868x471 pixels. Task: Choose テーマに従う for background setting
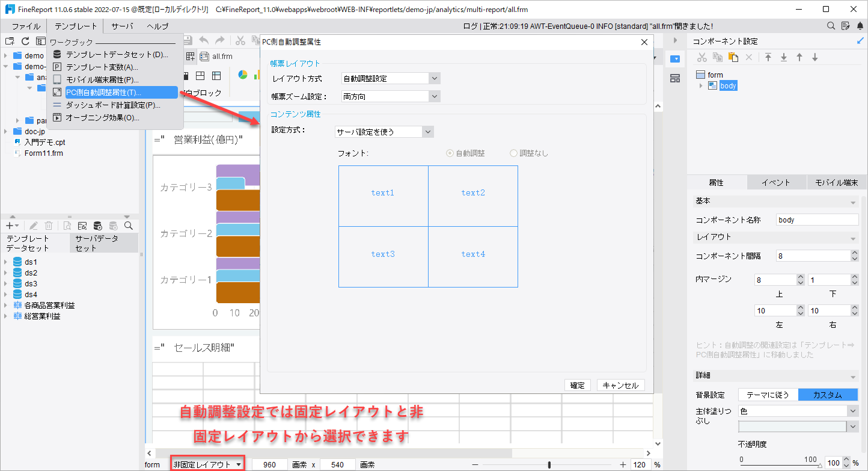[768, 395]
